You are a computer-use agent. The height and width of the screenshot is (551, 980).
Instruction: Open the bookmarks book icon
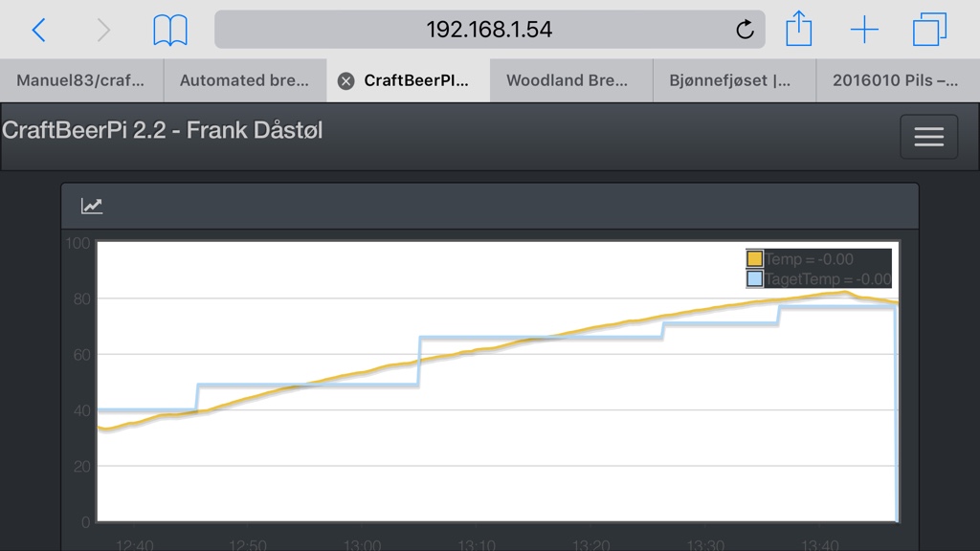[170, 31]
